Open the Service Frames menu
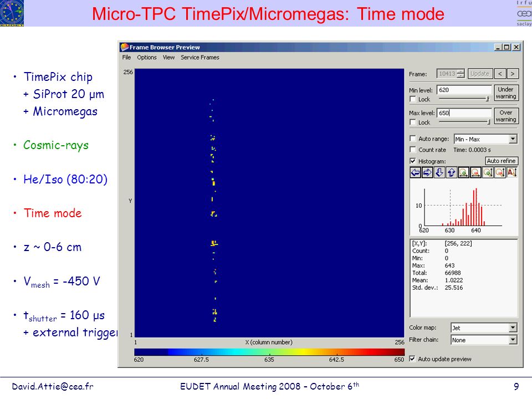 [200, 57]
